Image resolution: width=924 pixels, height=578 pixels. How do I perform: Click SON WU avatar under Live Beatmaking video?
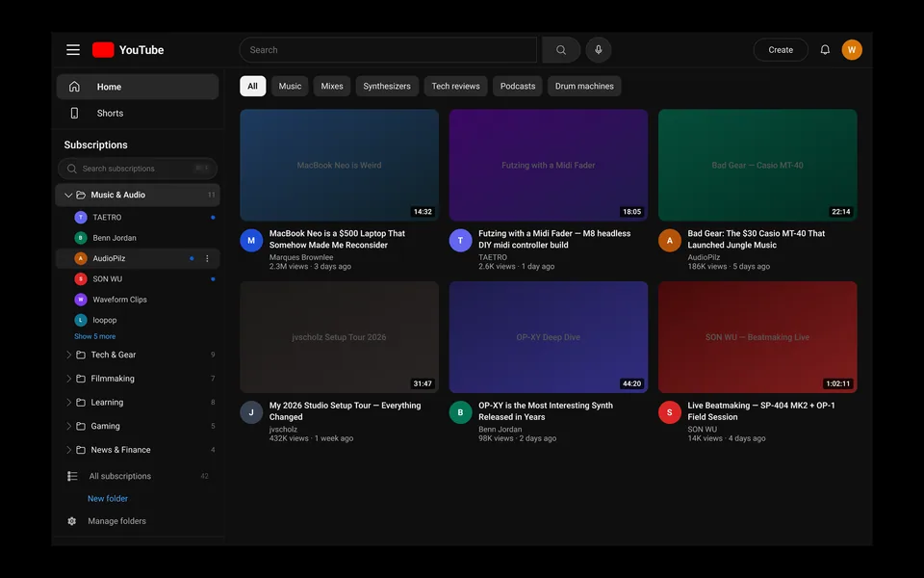coord(670,412)
